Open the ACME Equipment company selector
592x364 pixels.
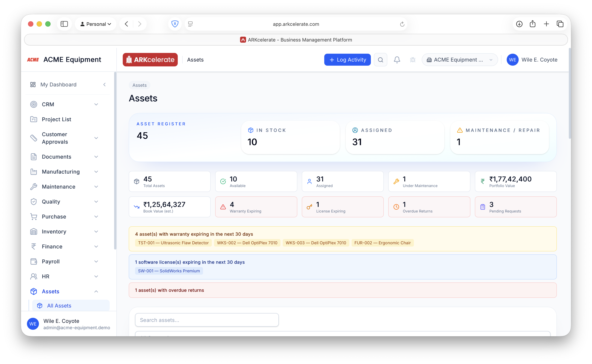click(x=460, y=60)
